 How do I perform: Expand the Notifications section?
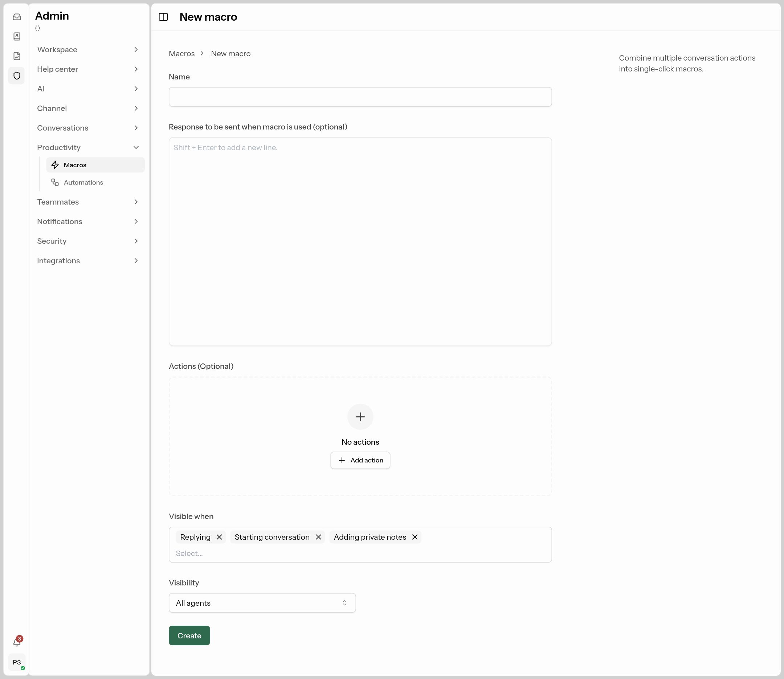tap(88, 221)
